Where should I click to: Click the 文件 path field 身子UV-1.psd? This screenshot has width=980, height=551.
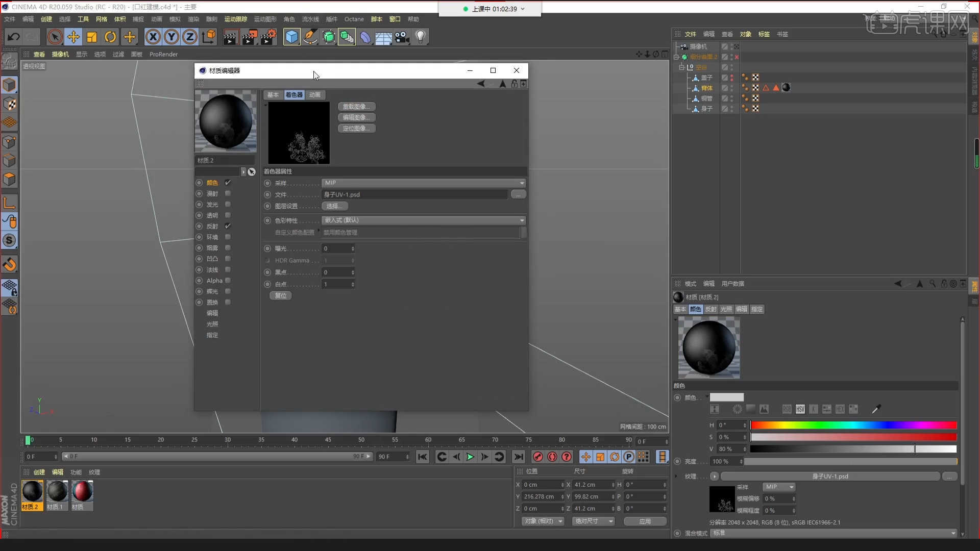coord(414,194)
